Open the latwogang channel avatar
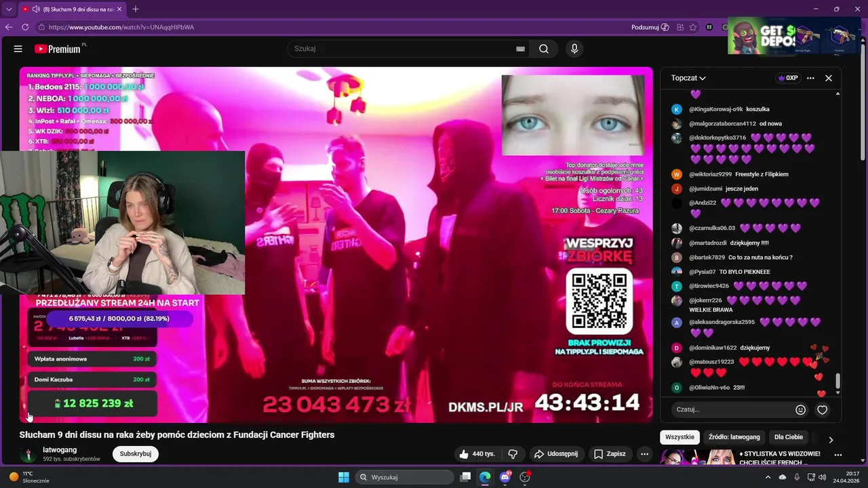Image resolution: width=868 pixels, height=488 pixels. 28,454
